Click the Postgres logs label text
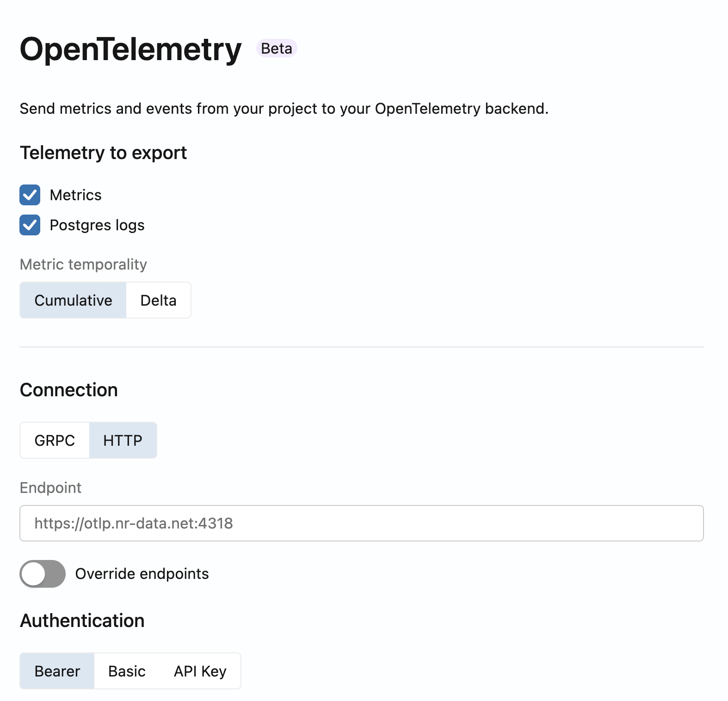 click(x=97, y=225)
